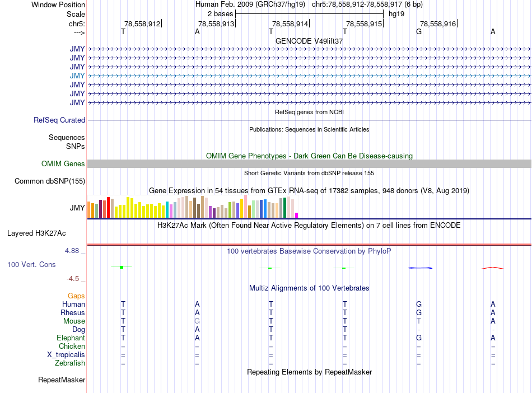Open the OMIM Gene Phenotypes track title
The width and height of the screenshot is (532, 393).
310,156
